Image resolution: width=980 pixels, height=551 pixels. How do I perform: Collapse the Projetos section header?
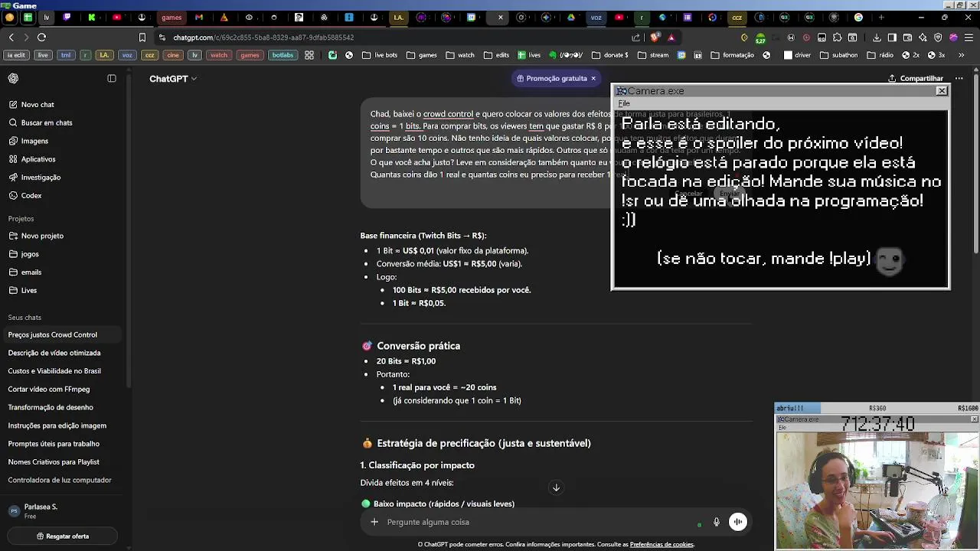(x=21, y=219)
